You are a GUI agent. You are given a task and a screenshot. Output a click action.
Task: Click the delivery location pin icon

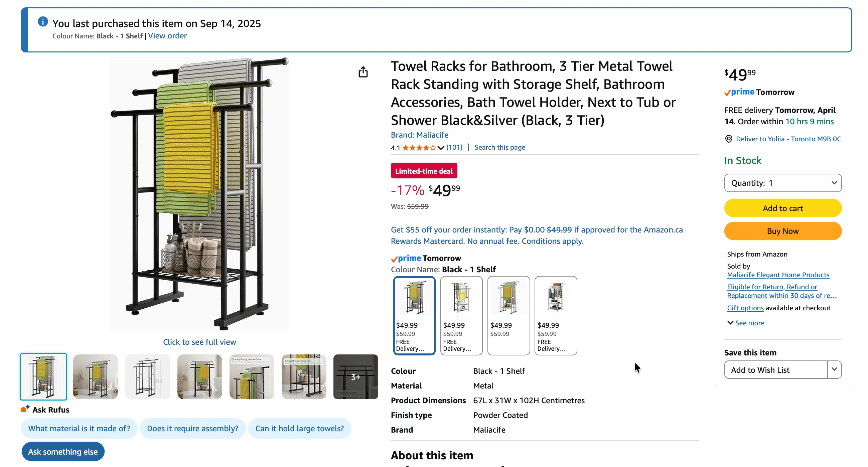coord(728,139)
